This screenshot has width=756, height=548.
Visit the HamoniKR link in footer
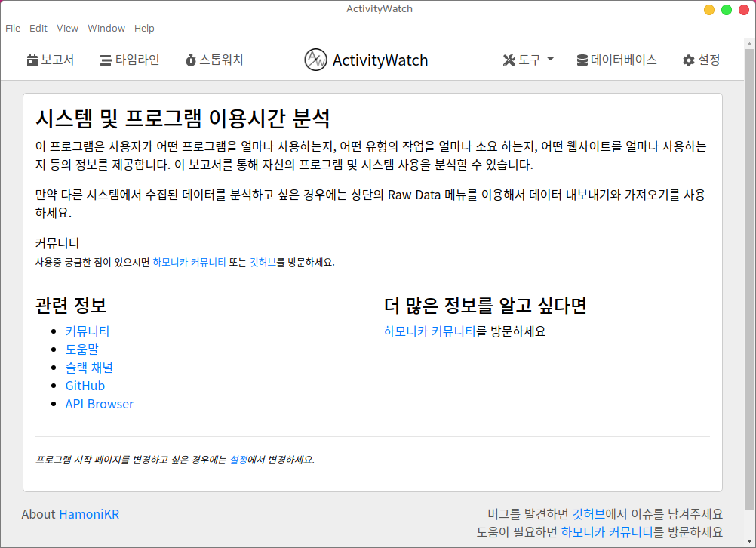(x=89, y=515)
